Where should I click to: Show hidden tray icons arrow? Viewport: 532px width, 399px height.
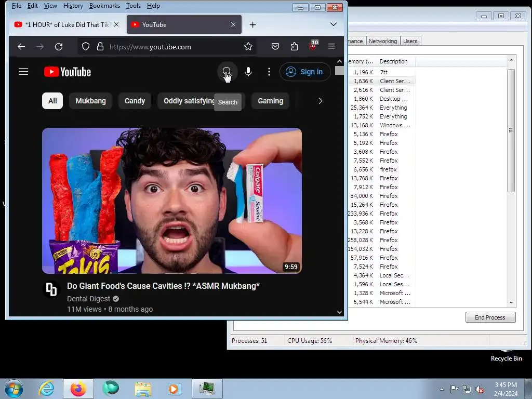(x=442, y=389)
